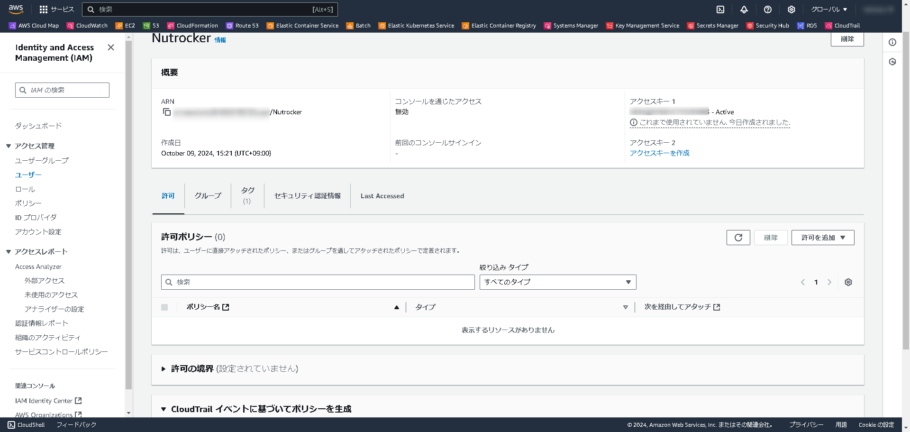The height and width of the screenshot is (432, 910).
Task: Open フィードバック in bottom bar
Action: coord(76,425)
